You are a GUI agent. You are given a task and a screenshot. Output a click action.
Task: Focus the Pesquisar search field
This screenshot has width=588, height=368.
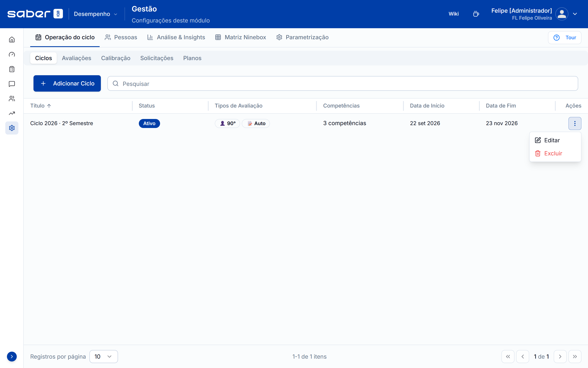pyautogui.click(x=343, y=83)
